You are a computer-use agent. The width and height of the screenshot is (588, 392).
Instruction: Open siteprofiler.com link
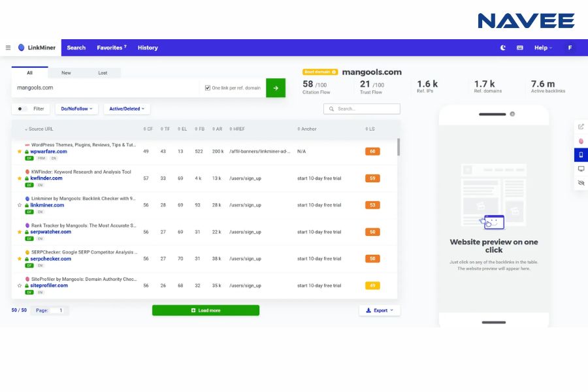49,286
